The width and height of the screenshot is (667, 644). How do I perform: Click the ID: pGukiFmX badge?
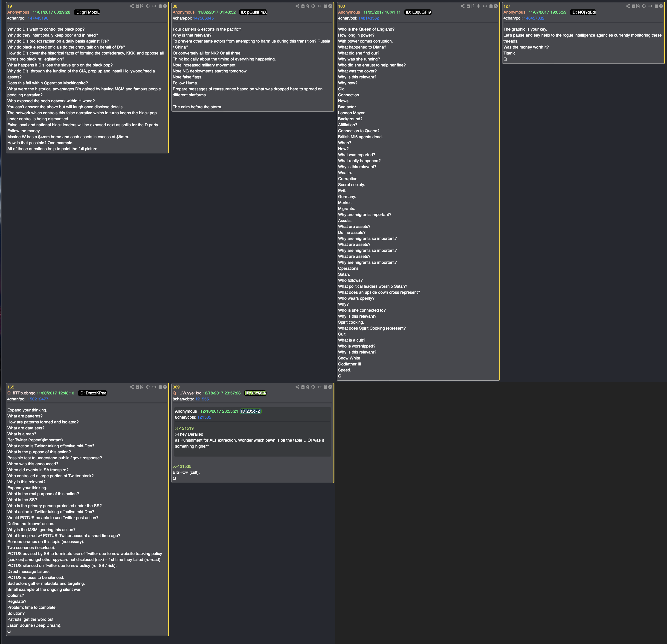(254, 12)
